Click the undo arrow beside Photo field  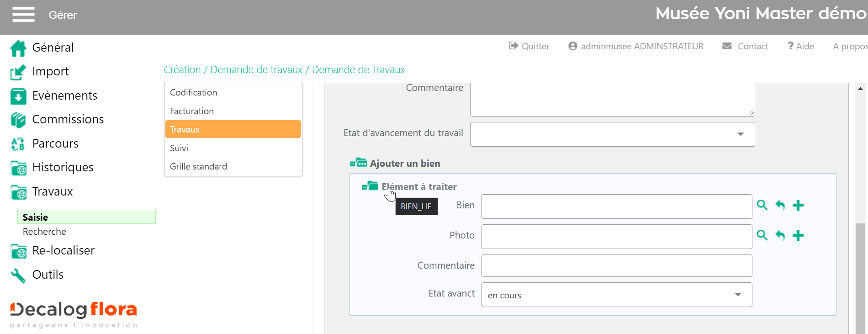[780, 236]
